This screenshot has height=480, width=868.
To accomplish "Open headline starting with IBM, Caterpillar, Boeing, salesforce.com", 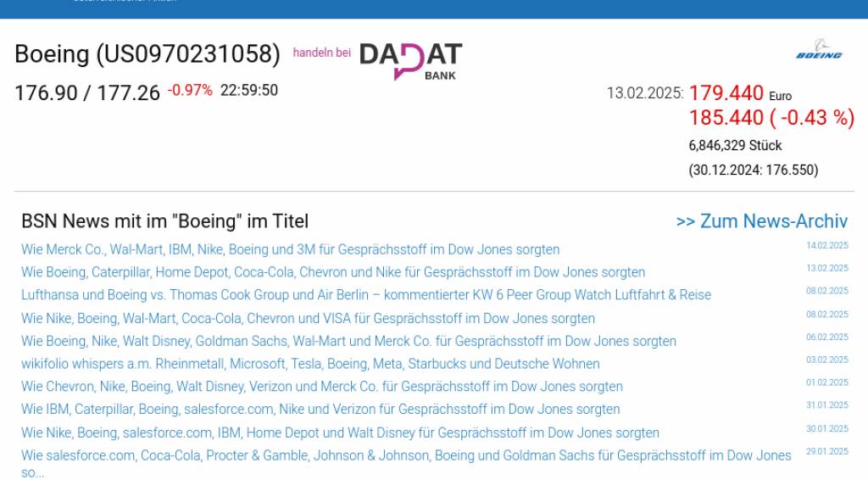I will (320, 409).
